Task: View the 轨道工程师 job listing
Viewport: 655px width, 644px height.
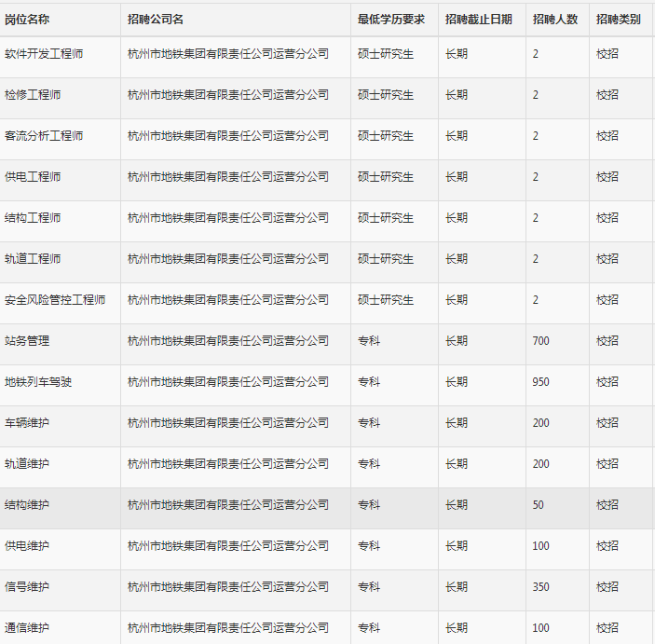Action: pyautogui.click(x=33, y=259)
